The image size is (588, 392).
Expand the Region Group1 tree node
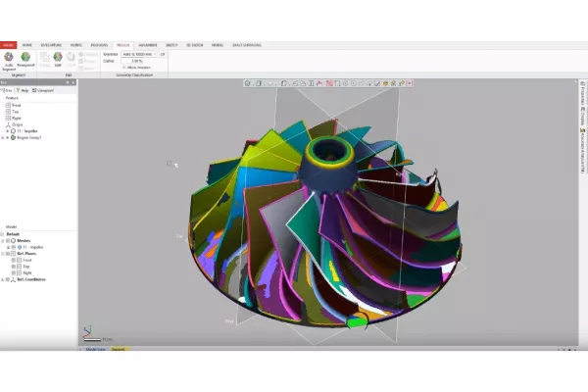[x=5, y=137]
